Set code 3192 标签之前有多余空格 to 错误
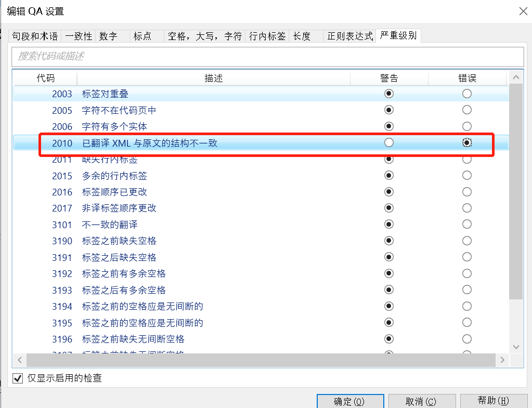Screen dimensions: 532x408 [467, 273]
